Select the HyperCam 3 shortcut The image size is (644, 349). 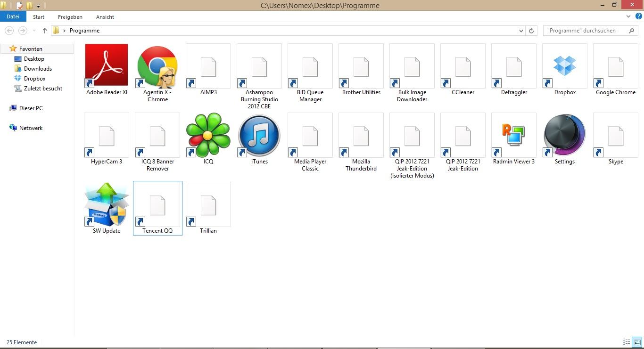pyautogui.click(x=107, y=139)
